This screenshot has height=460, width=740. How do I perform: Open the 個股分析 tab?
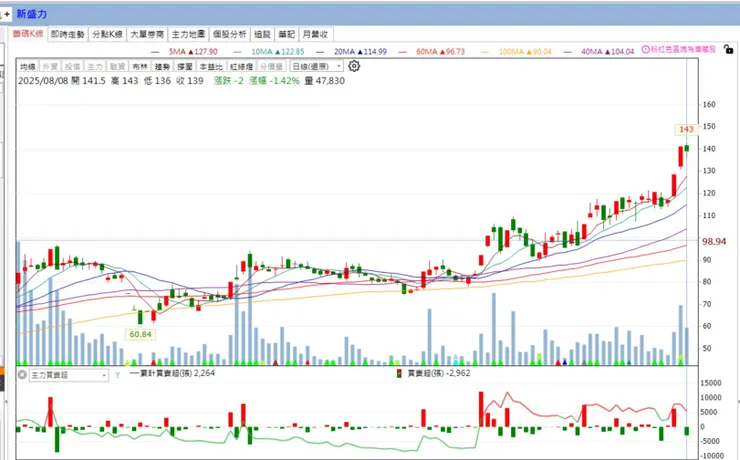[x=230, y=34]
